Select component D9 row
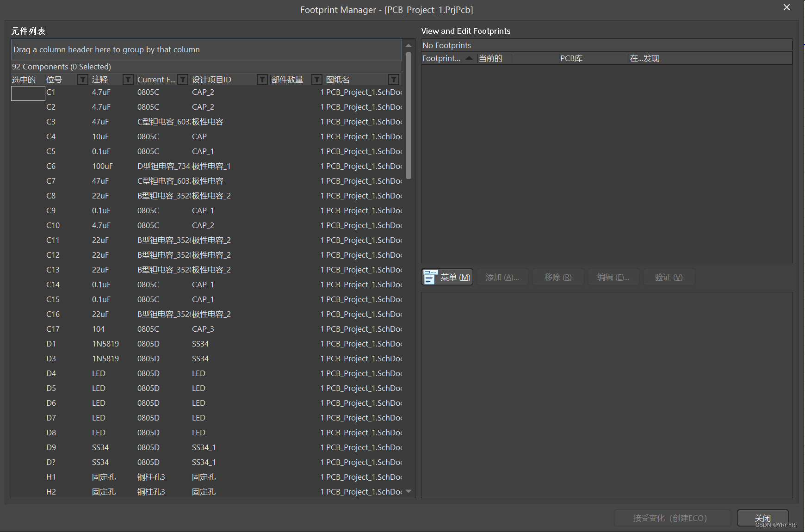The width and height of the screenshot is (805, 532). point(206,447)
